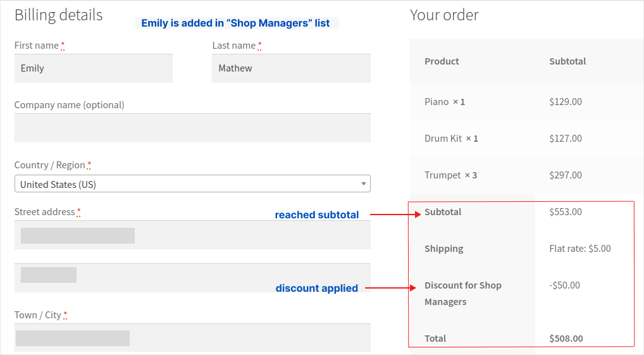Click the red arrow pointing to Subtotal
Viewport: 644px width, 355px height.
pyautogui.click(x=395, y=215)
